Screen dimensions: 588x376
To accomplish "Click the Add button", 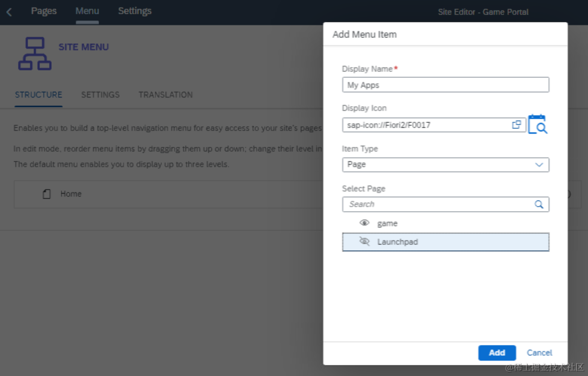I will click(x=497, y=353).
